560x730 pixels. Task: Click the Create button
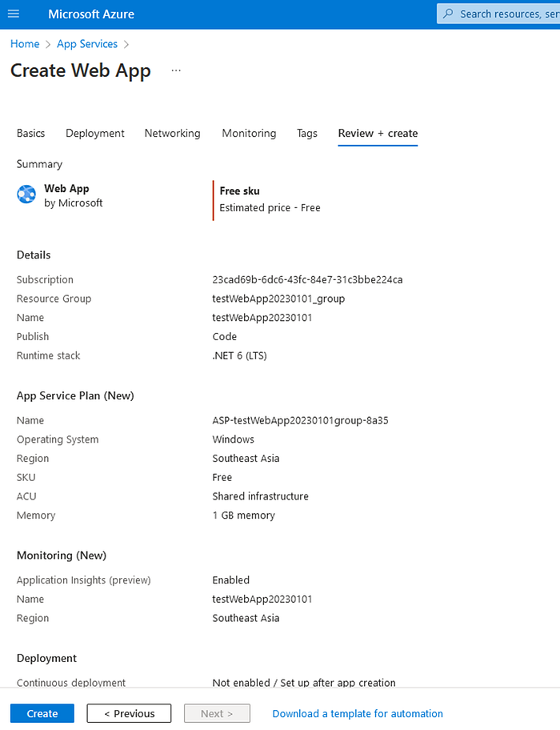(42, 713)
